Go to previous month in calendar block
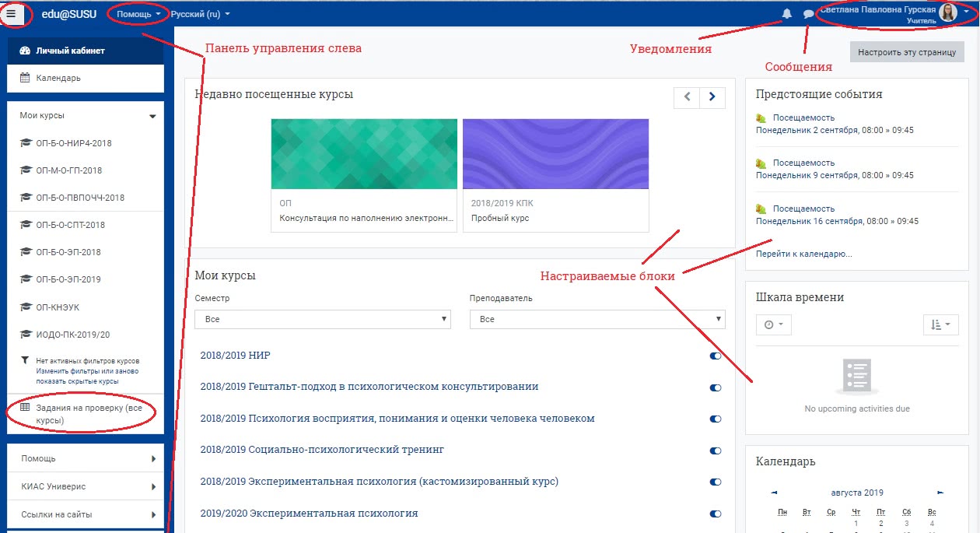980x533 pixels. click(774, 493)
